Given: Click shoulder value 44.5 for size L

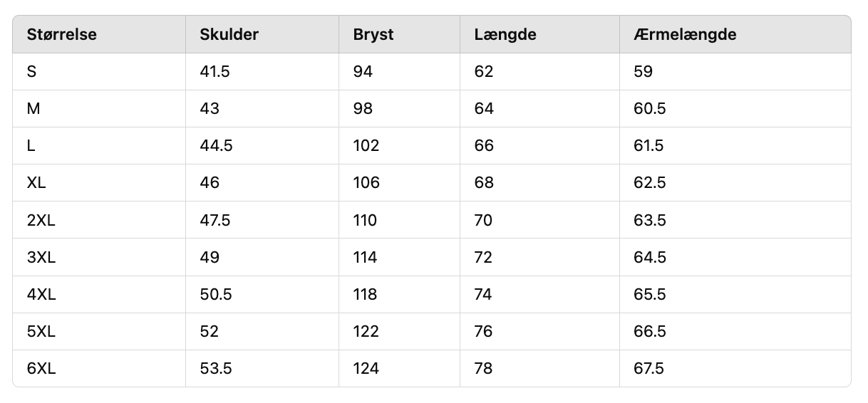Looking at the screenshot, I should click(x=216, y=146).
